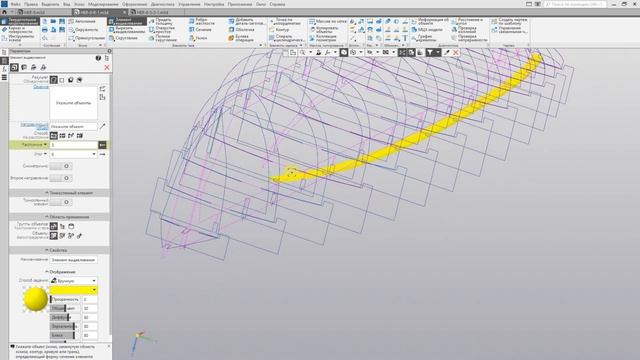The image size is (640, 360).
Task: Open МЦХ модели diagnostics
Action: [427, 30]
